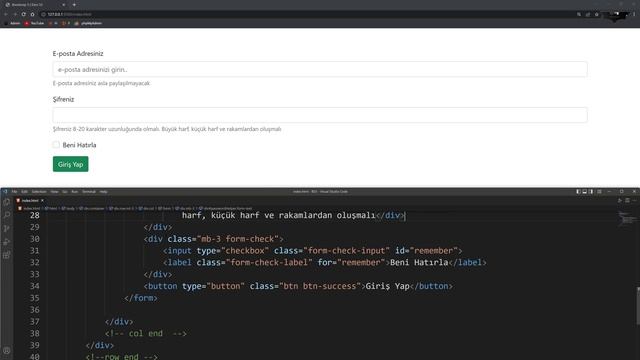The image size is (640, 360).
Task: Open a new browser tab
Action: 74,4
